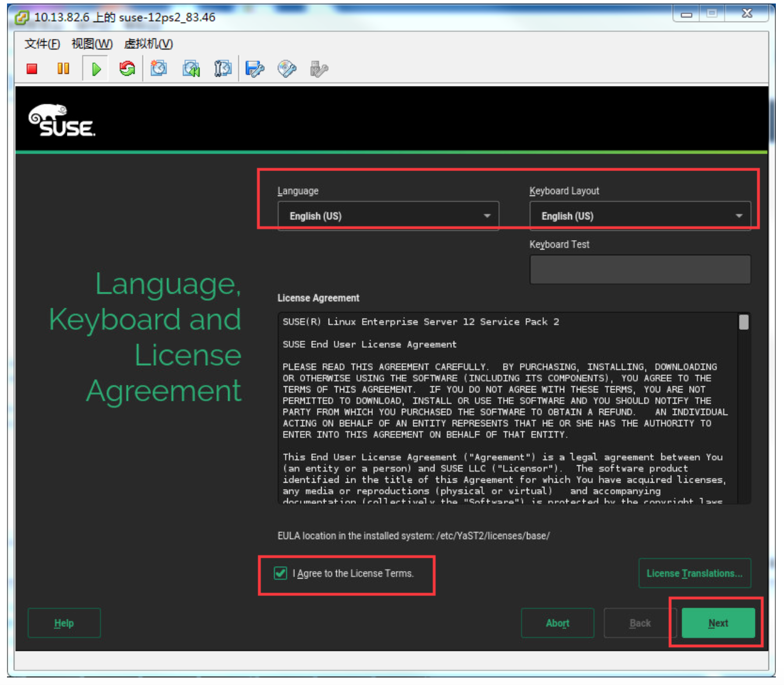Click the license agreement scrollbar handle
This screenshot has height=685, width=784.
click(743, 322)
